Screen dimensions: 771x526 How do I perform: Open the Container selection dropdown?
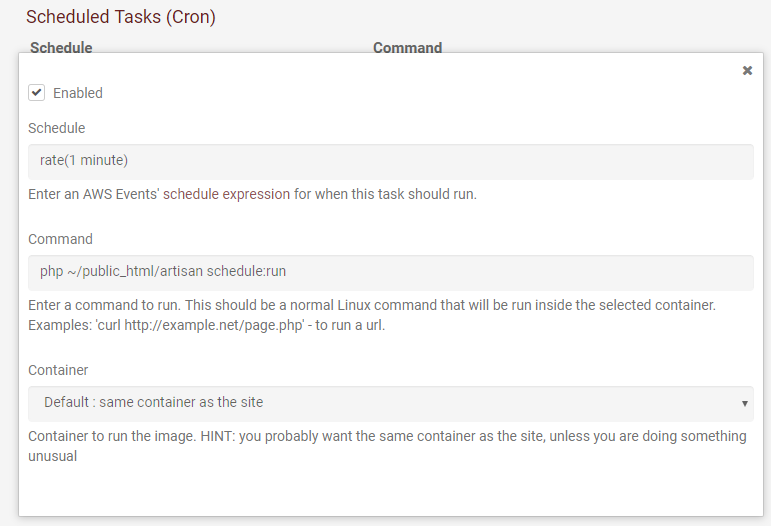(x=390, y=403)
